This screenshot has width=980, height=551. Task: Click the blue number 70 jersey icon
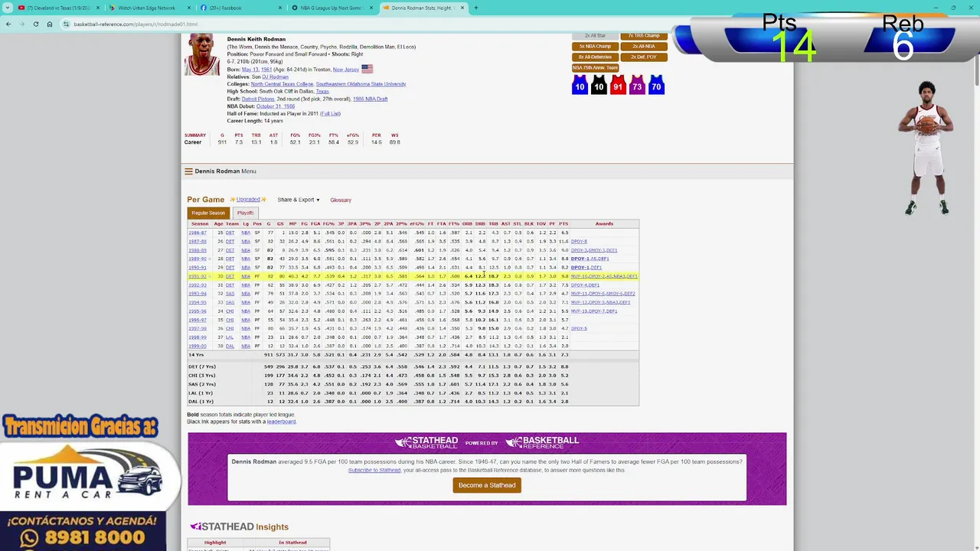[x=656, y=85]
